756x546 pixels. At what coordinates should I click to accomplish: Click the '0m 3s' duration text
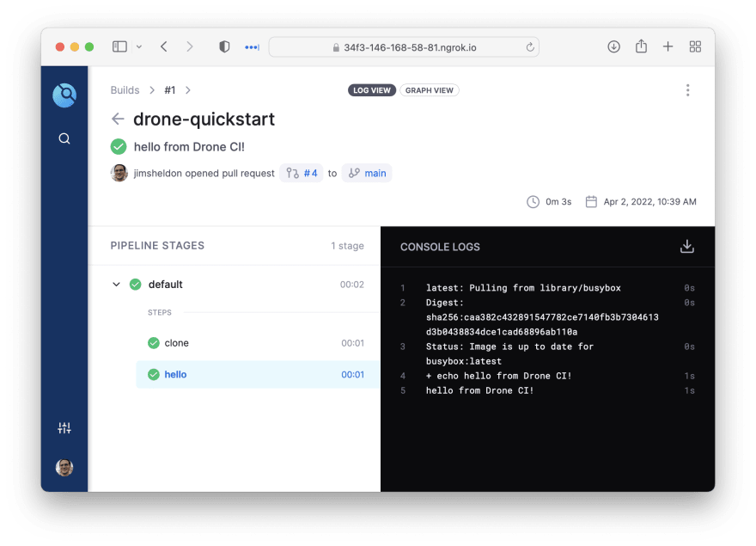tap(558, 202)
